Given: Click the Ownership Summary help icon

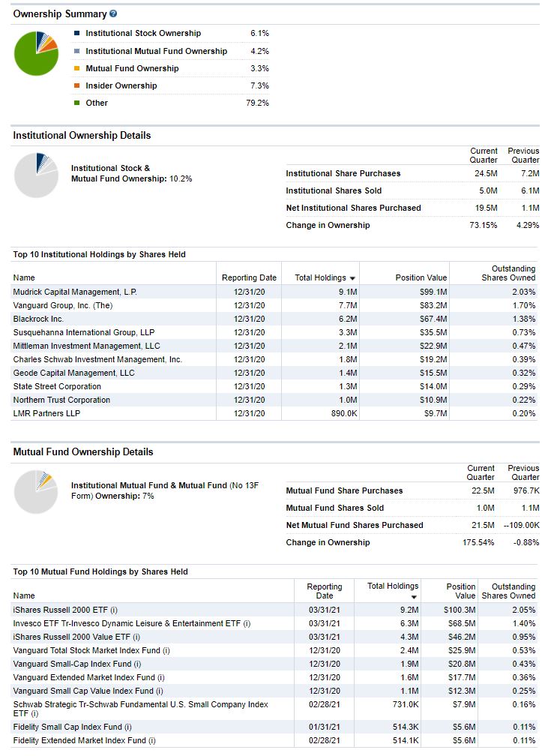Looking at the screenshot, I should [113, 14].
